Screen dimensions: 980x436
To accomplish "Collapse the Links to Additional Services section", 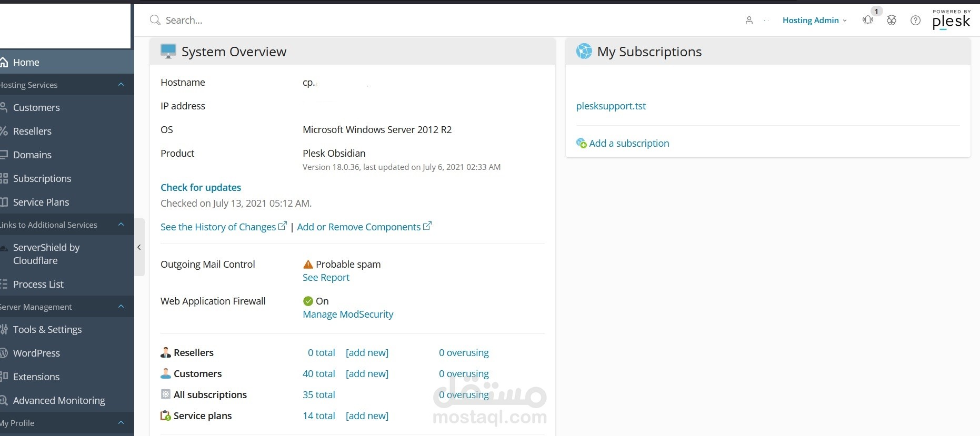I will point(121,225).
